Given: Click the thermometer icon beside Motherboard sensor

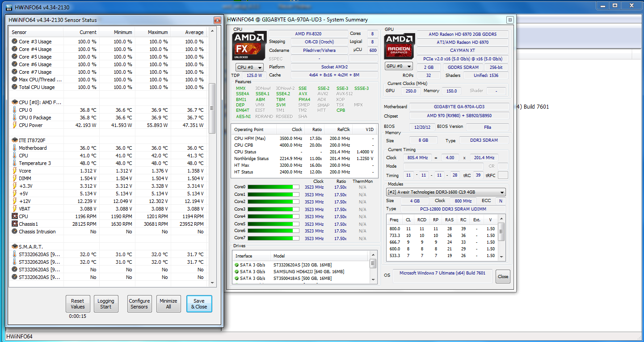Looking at the screenshot, I should pos(14,148).
